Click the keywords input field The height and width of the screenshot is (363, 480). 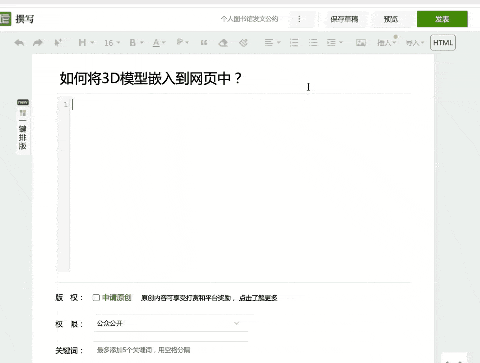(171, 350)
